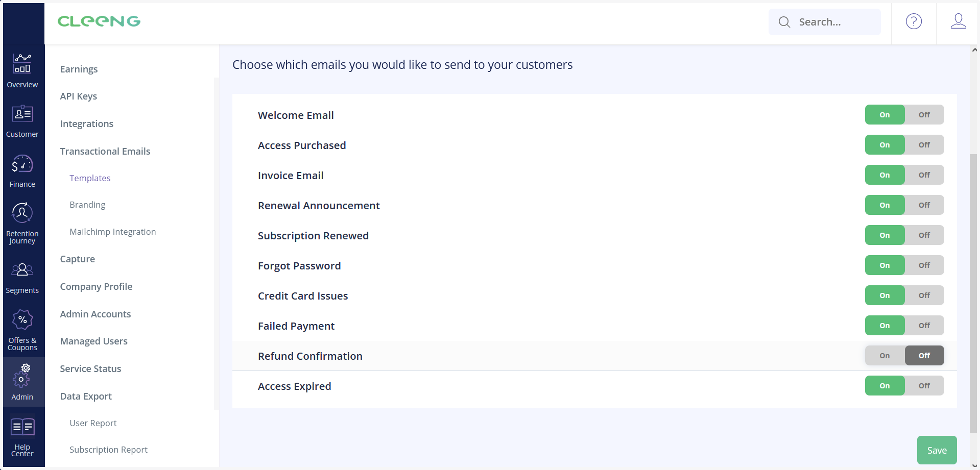Turn Access Purchased On
The image size is (980, 470).
[x=885, y=145]
